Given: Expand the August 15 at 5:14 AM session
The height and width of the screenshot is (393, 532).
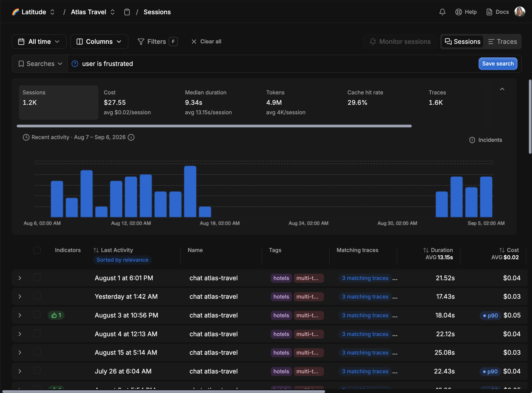Looking at the screenshot, I should pyautogui.click(x=20, y=353).
